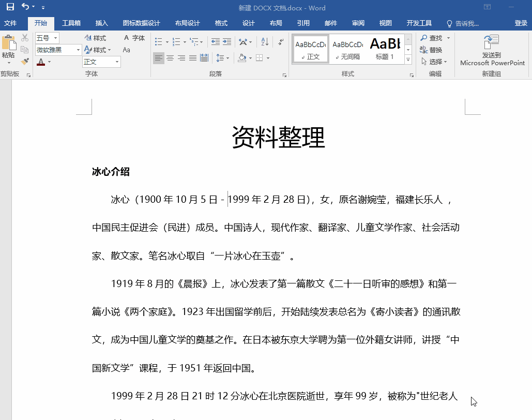Click Send to Microsoft PowerPoint icon

(492, 42)
